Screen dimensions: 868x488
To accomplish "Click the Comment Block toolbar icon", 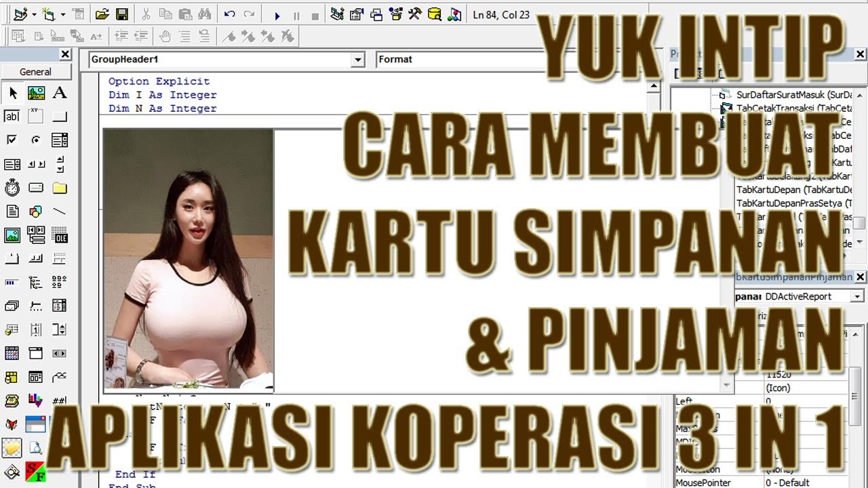I will click(184, 37).
